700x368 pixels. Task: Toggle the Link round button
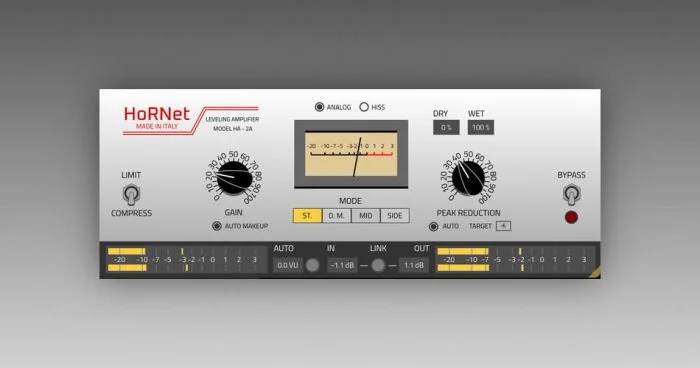(378, 265)
